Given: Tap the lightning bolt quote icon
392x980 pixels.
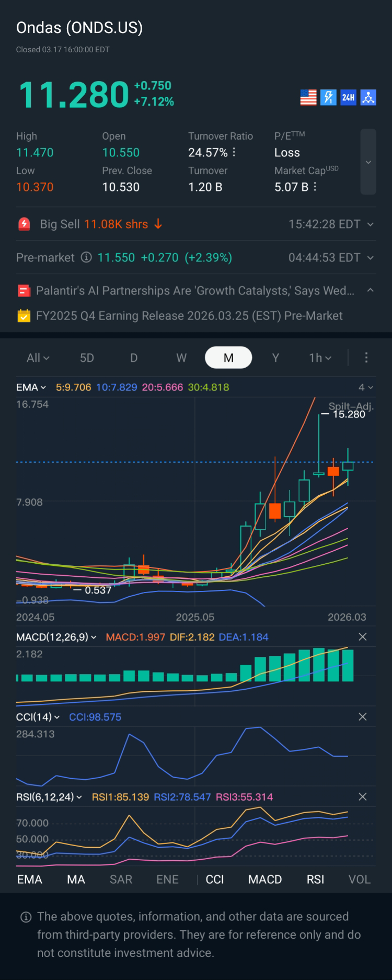Looking at the screenshot, I should (x=328, y=97).
